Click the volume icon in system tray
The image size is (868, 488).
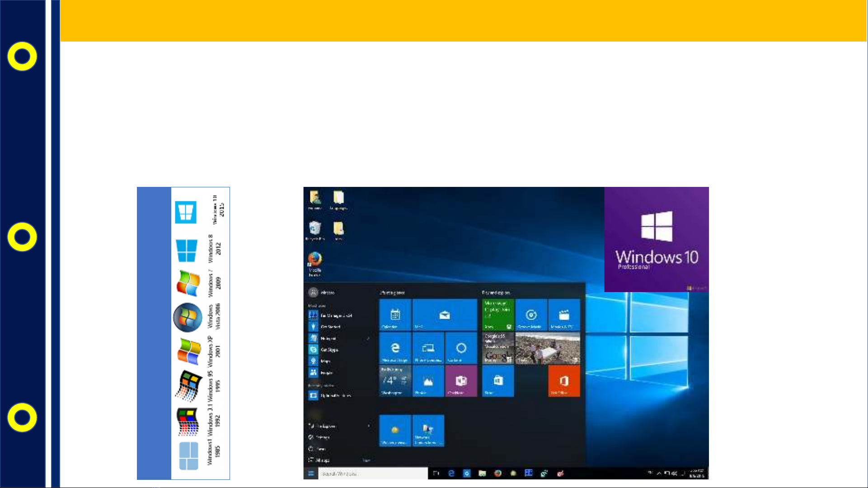click(675, 473)
